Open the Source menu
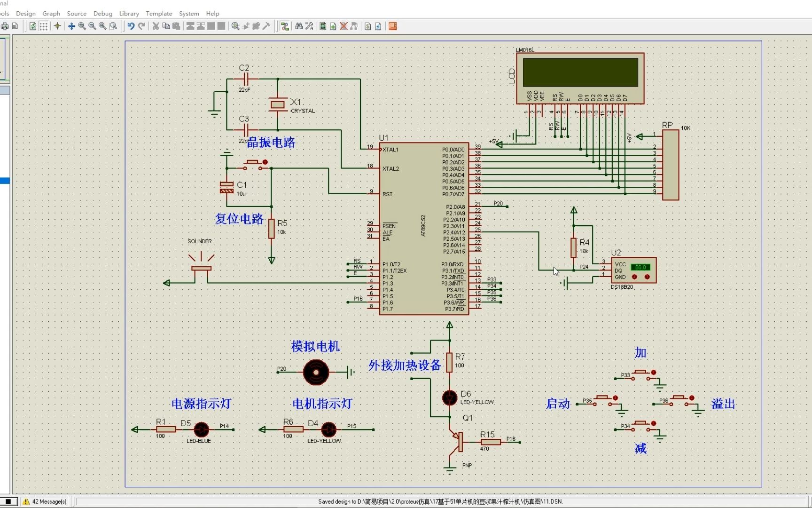Viewport: 812px width, 508px height. pos(77,14)
